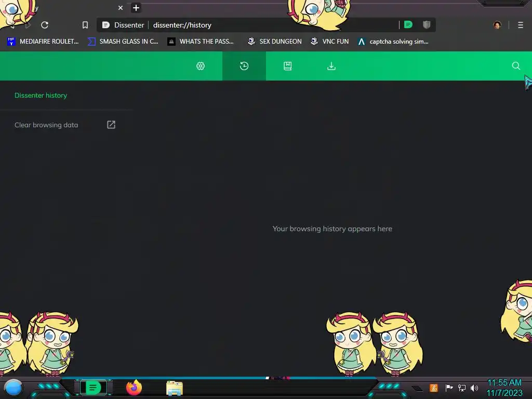Open Action Center flag icon
Screen dimensions: 532x399
point(449,388)
